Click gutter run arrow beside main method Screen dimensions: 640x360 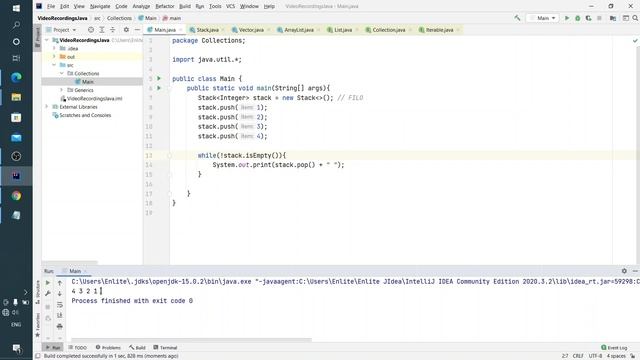coord(159,88)
